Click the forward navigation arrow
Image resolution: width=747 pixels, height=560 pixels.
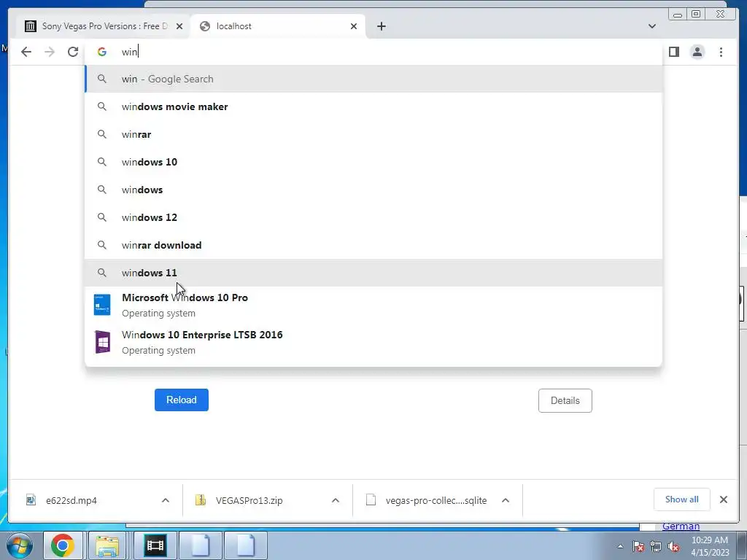pos(50,52)
